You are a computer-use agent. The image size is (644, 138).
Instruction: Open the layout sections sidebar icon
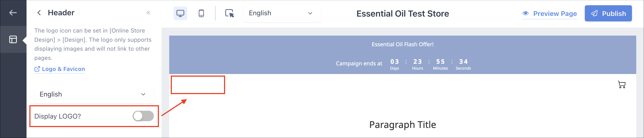13,39
